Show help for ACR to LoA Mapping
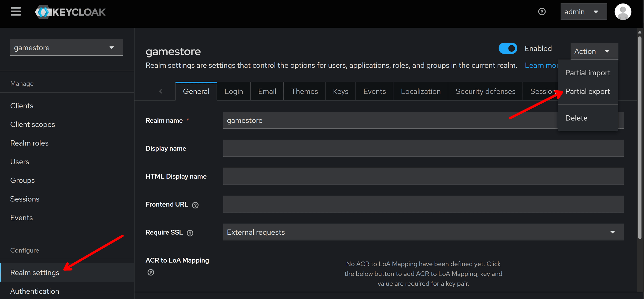 [151, 272]
